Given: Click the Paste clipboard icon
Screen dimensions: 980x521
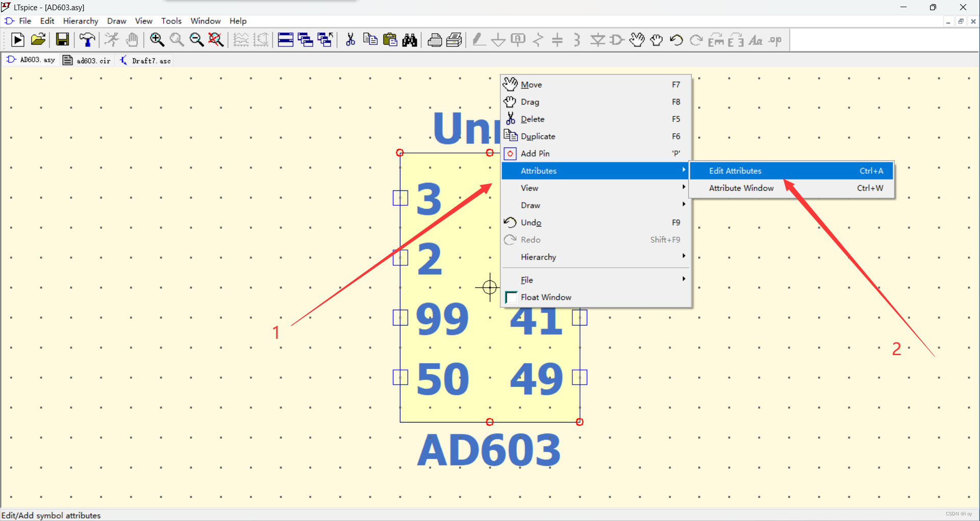Looking at the screenshot, I should click(x=390, y=40).
